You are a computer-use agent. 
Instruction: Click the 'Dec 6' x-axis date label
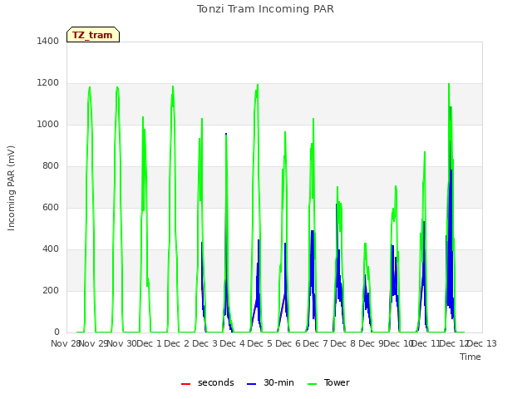click(288, 343)
